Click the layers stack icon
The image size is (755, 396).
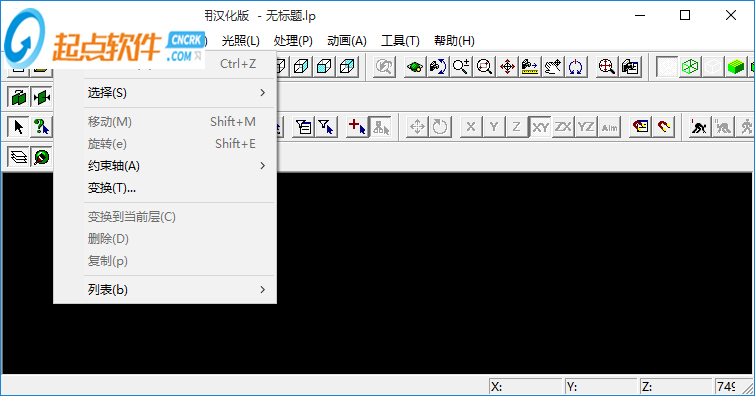[x=18, y=157]
